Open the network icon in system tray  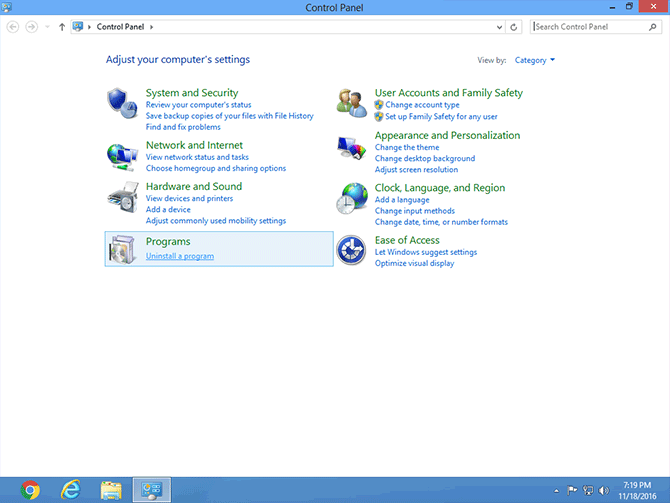[588, 490]
